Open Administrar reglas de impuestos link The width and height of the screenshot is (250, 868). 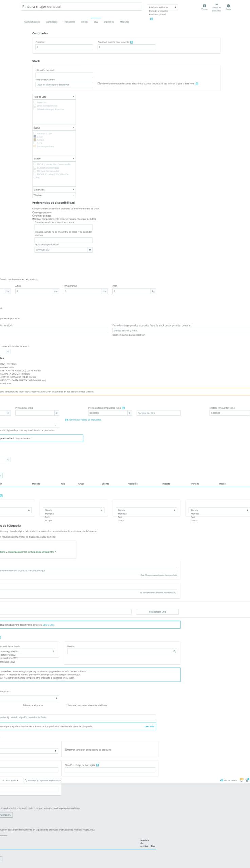[84, 420]
